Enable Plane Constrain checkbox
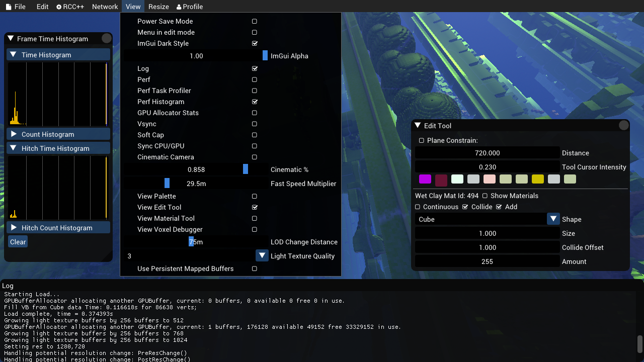This screenshot has height=362, width=644. pyautogui.click(x=422, y=141)
